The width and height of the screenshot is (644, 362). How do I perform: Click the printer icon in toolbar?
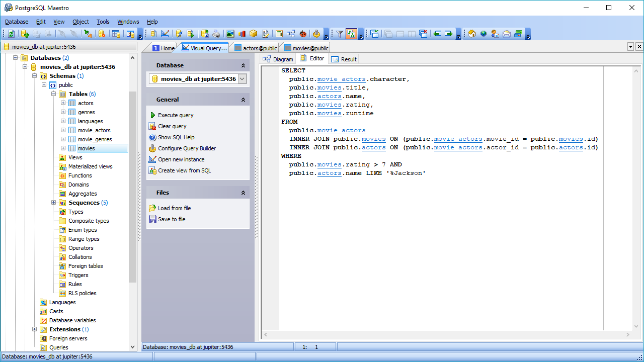[216, 34]
